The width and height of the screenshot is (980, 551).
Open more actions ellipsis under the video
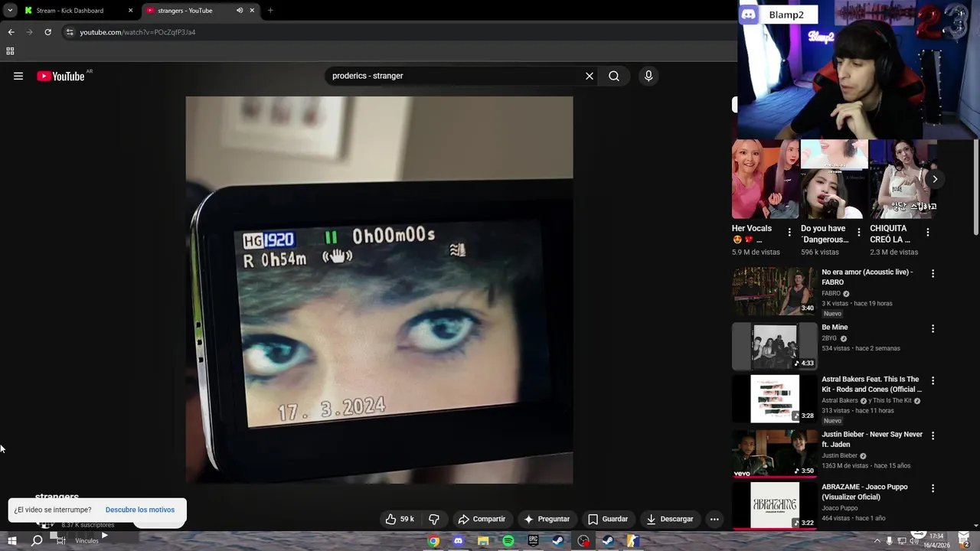(714, 519)
